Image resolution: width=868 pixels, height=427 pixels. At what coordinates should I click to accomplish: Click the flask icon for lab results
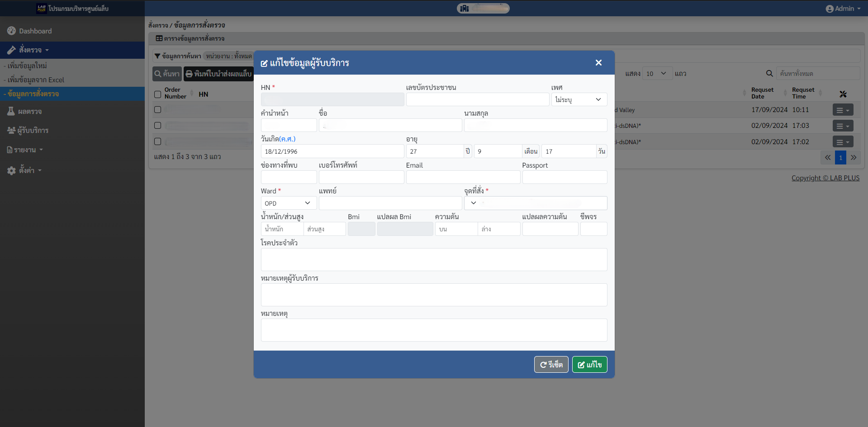pos(11,111)
